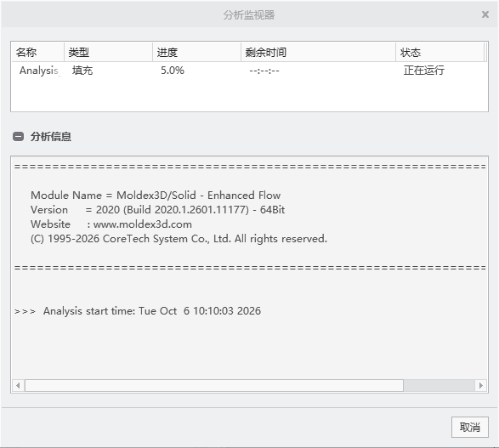Close the 分析监视器 dialog
Image resolution: width=499 pixels, height=448 pixels.
pos(485,14)
